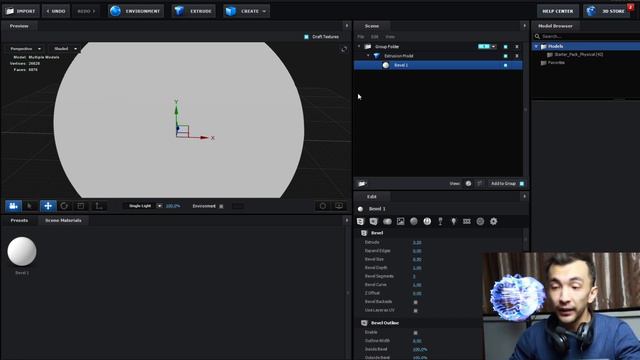Jump to the light bulb illumination section icon
Viewport: 640px width, 360px height.
pos(453,221)
